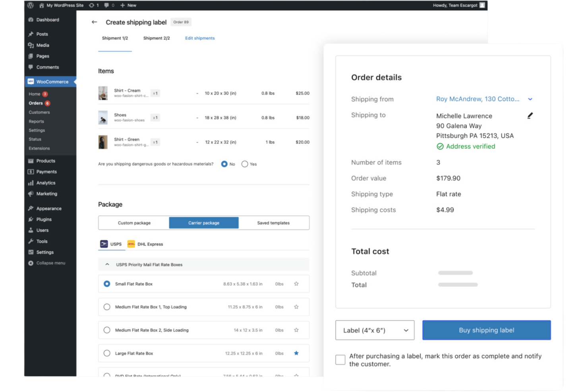Screen dimensions: 588x392
Task: Switch to Shipment 1/2 tab
Action: [115, 38]
